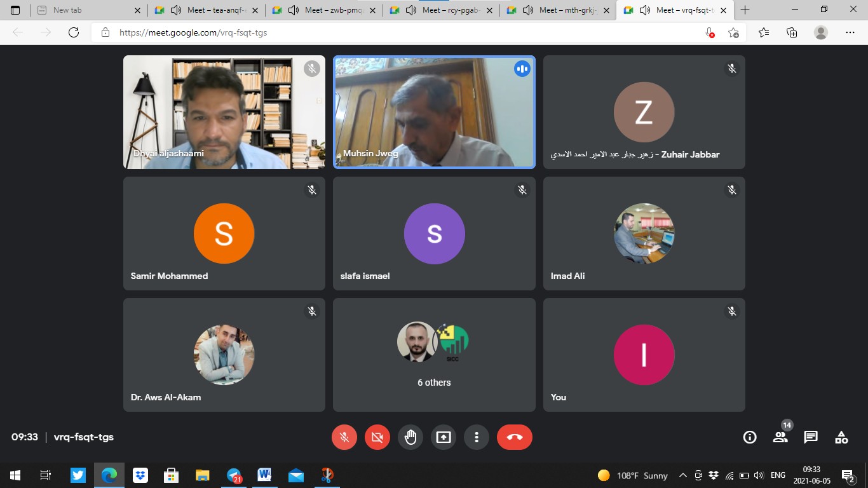Image resolution: width=868 pixels, height=488 pixels.
Task: Open Edge Settings and more ellipsis menu
Action: [x=850, y=32]
